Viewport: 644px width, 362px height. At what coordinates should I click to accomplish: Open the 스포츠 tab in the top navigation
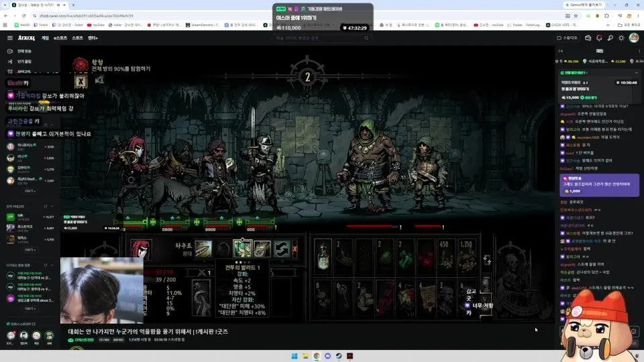pos(77,38)
